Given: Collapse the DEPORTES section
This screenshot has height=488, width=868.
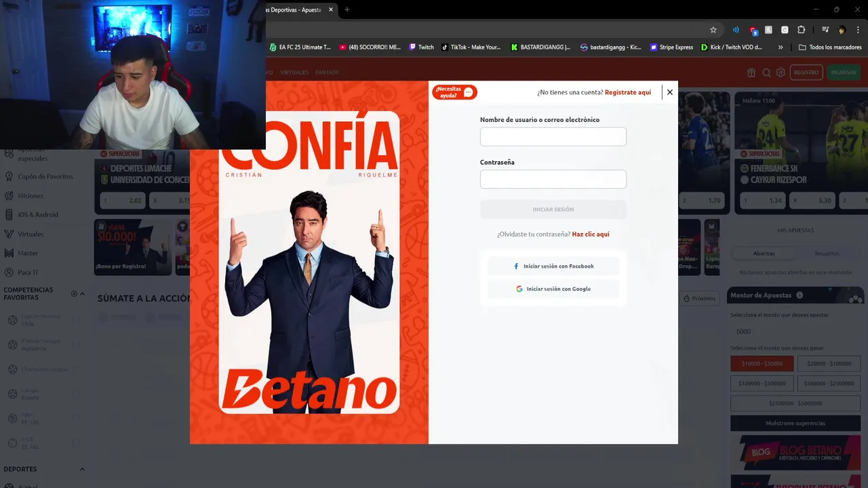Looking at the screenshot, I should point(82,469).
